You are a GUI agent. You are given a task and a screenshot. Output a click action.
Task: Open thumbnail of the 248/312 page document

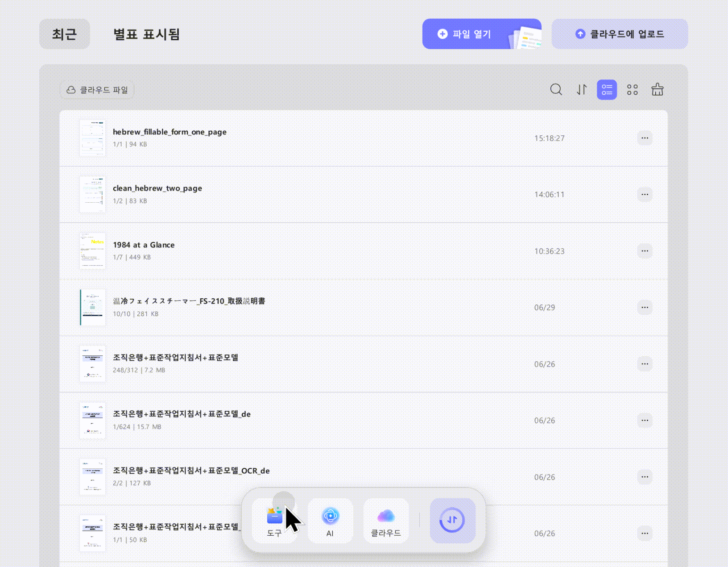pos(93,364)
